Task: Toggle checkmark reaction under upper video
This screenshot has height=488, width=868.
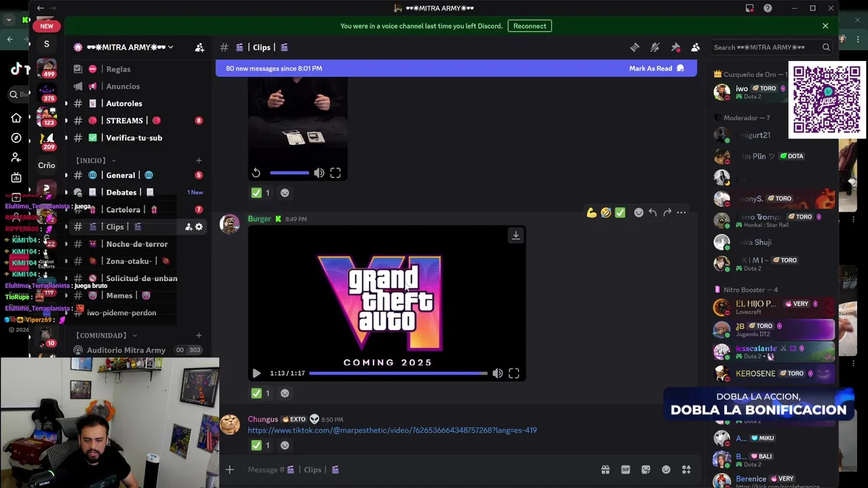Action: [x=261, y=193]
